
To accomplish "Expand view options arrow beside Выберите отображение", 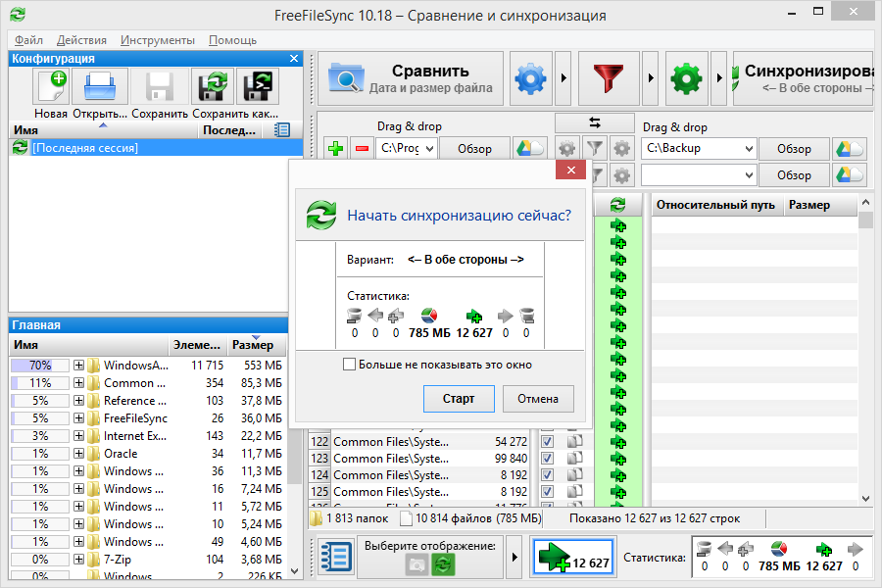I will (x=514, y=557).
